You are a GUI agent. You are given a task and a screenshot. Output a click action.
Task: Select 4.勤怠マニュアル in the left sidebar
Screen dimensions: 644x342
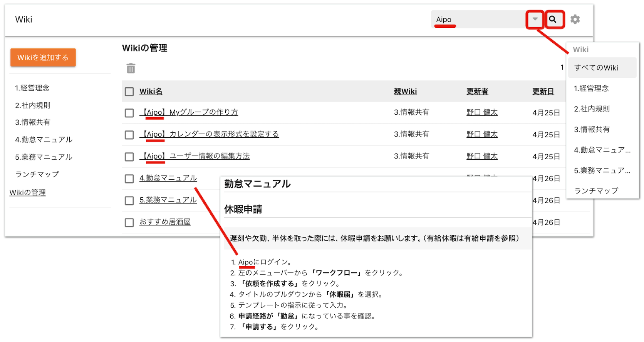pyautogui.click(x=44, y=139)
